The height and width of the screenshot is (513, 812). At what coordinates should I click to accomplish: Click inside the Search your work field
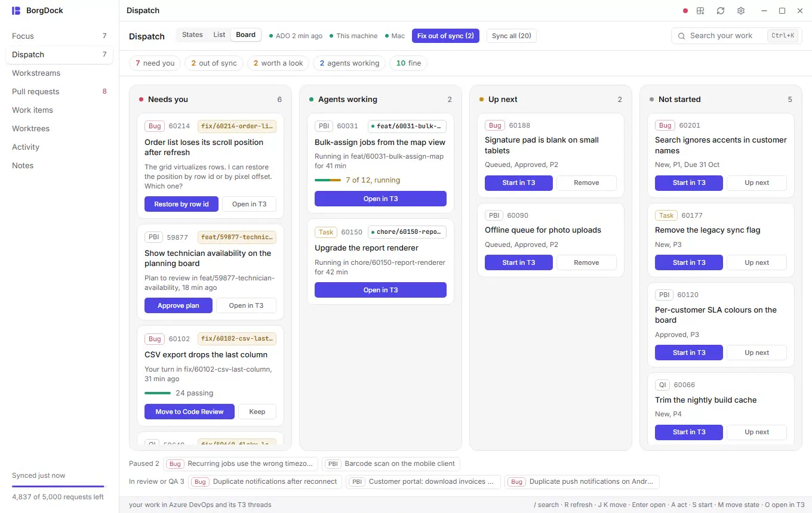[736, 36]
